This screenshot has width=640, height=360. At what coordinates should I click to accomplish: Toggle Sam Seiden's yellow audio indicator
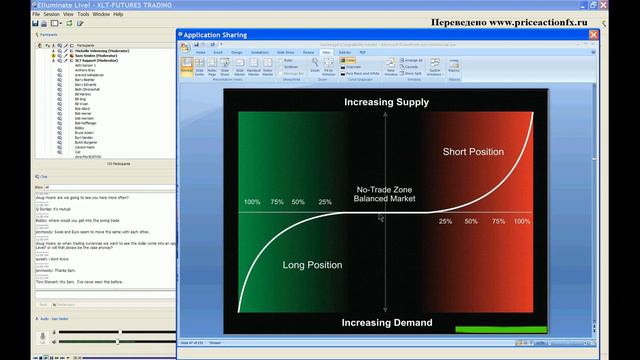point(53,56)
